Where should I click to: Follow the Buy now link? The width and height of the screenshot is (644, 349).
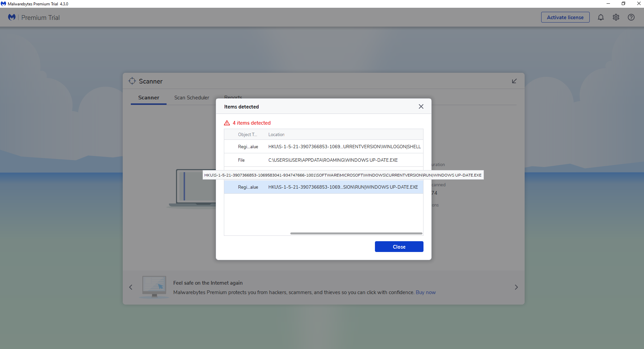click(426, 292)
